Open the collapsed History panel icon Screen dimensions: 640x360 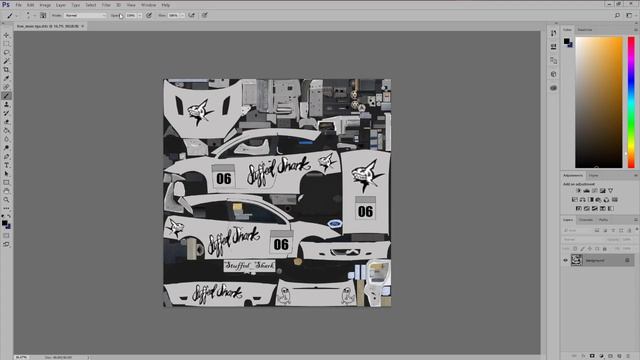click(x=553, y=33)
